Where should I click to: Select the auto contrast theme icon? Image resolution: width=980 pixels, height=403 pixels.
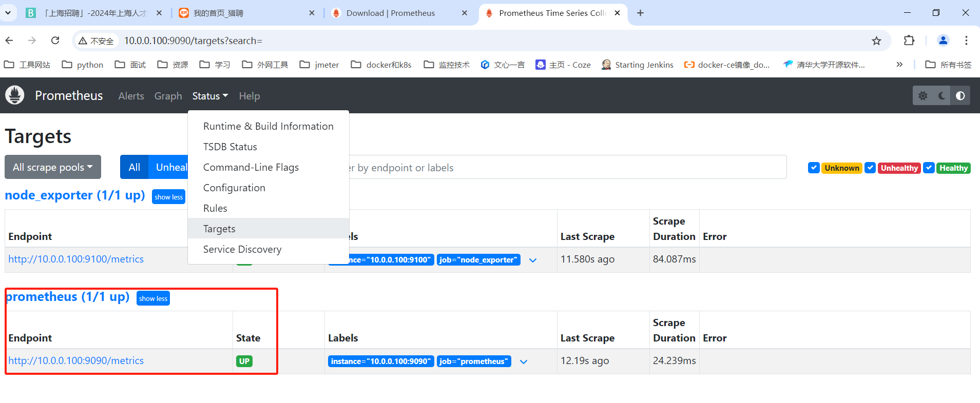point(960,96)
